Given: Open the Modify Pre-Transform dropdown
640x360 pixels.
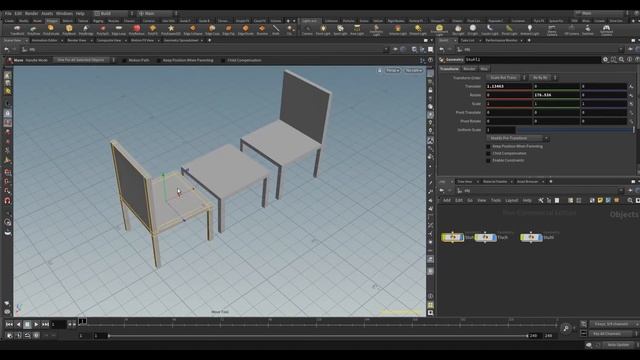Looking at the screenshot, I should coord(517,138).
